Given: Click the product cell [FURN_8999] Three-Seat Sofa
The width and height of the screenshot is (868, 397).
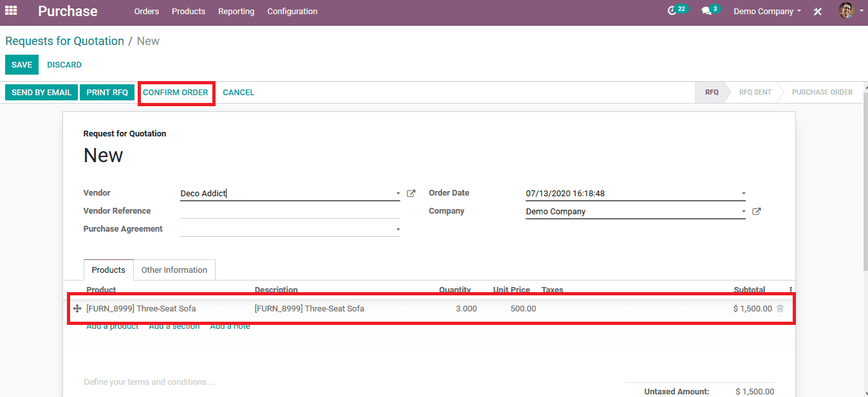Looking at the screenshot, I should [x=141, y=309].
